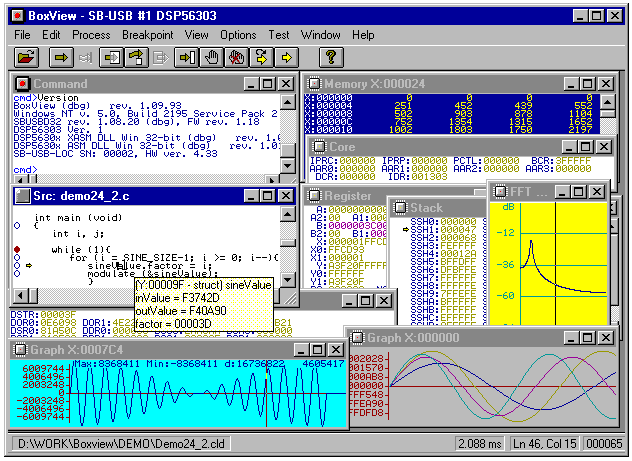This screenshot has width=632, height=461.
Task: Click the Src window scroll-left arrow
Action: click(20, 296)
